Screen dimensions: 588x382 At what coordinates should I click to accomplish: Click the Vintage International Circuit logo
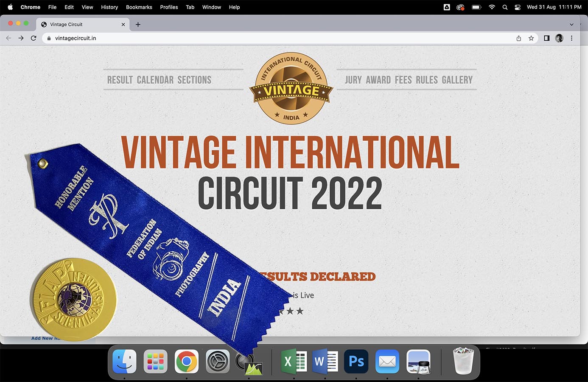291,88
